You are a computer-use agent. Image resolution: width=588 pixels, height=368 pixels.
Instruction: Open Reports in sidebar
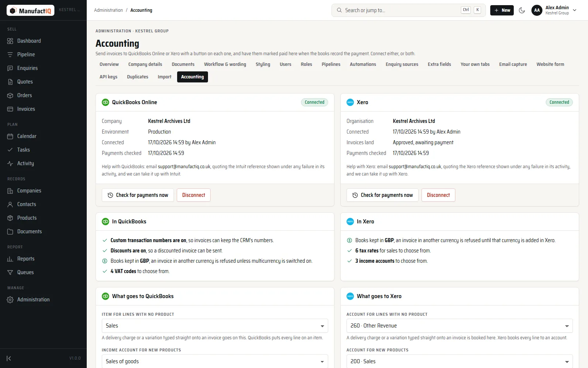click(43, 259)
